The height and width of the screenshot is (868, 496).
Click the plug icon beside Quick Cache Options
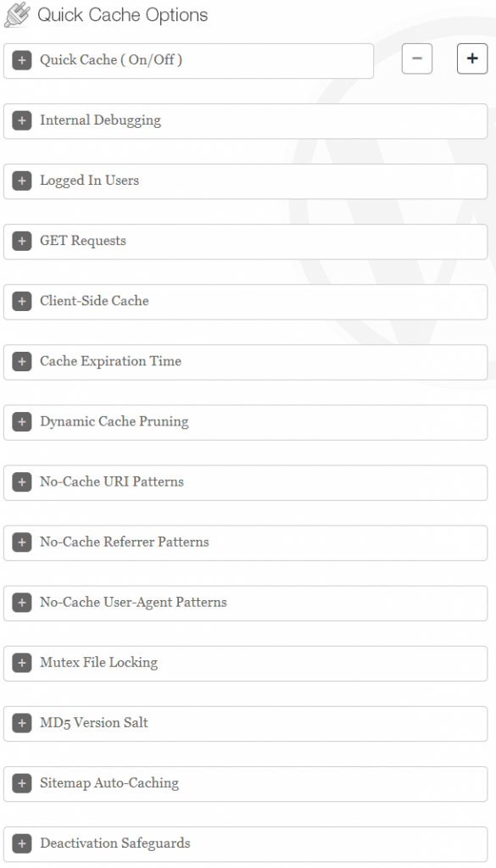coord(17,14)
